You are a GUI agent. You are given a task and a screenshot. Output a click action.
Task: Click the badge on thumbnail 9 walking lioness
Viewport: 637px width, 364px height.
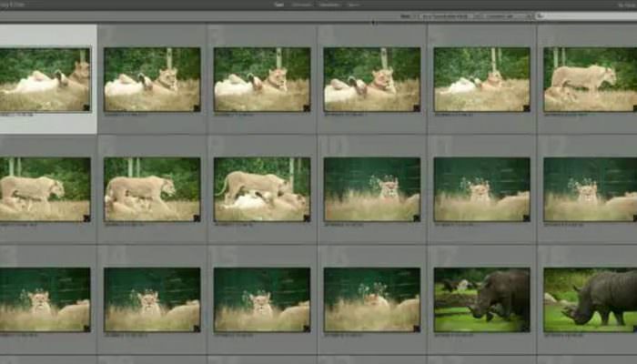(306, 217)
